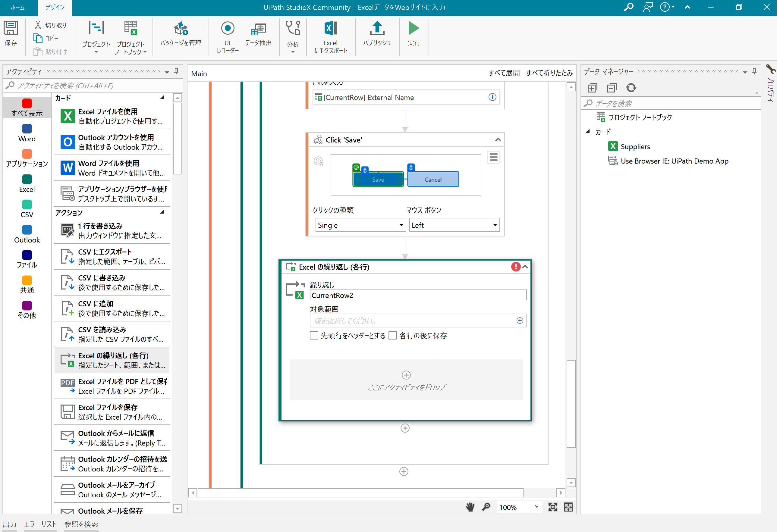
Task: Start the データ抽出 data extraction tool
Action: (x=258, y=33)
